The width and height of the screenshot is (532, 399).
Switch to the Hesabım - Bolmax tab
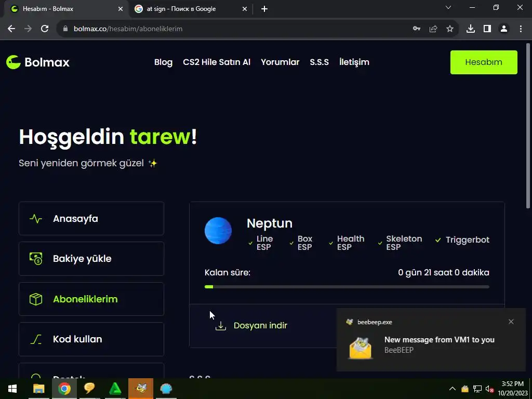[x=64, y=9]
